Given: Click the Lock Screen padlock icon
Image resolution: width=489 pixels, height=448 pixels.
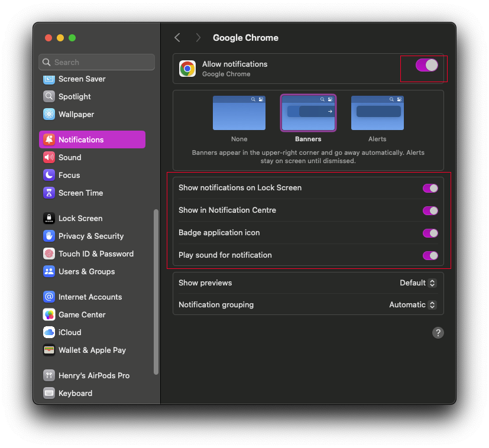Looking at the screenshot, I should tap(49, 218).
